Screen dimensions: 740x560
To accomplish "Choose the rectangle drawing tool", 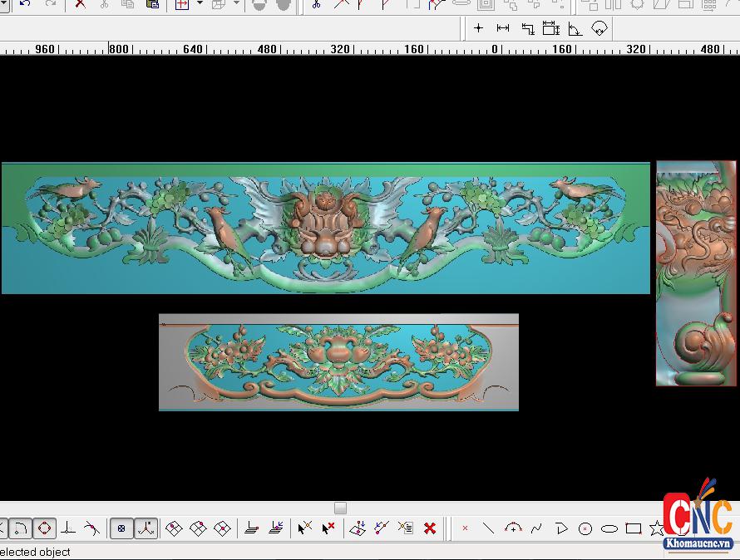I will [633, 528].
